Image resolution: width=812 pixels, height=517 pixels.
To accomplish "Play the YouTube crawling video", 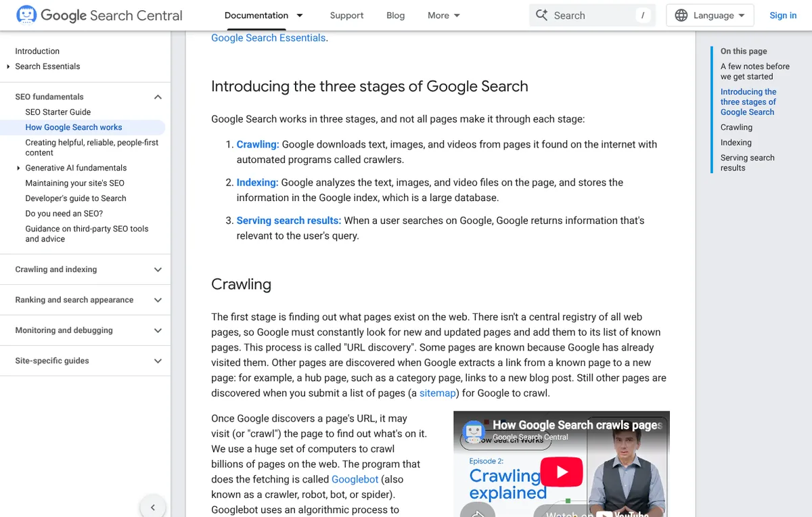I will pos(561,472).
